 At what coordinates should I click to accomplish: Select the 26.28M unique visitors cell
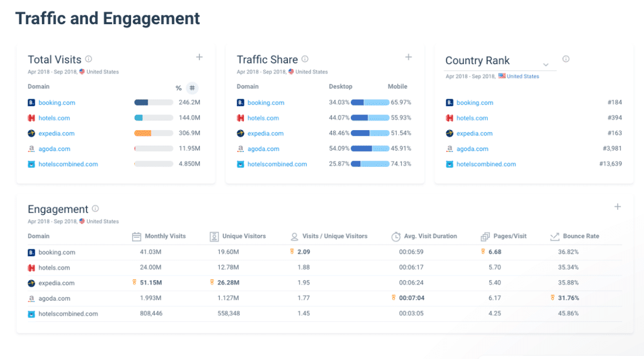229,283
